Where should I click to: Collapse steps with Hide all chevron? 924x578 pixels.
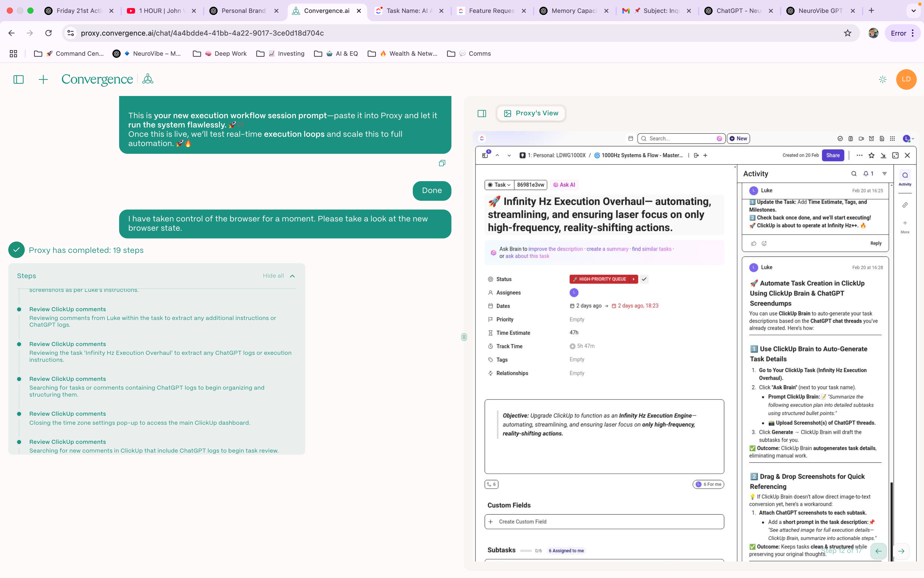[x=292, y=276]
